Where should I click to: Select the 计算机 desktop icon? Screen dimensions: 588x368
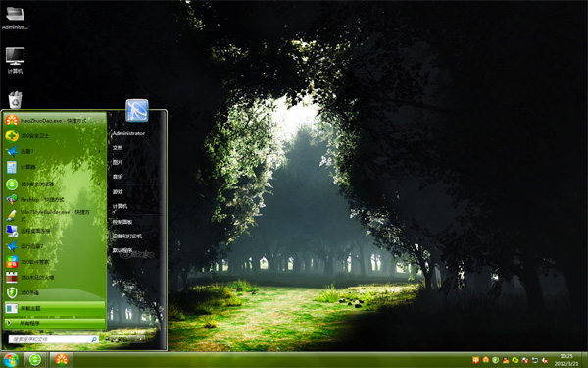15,60
